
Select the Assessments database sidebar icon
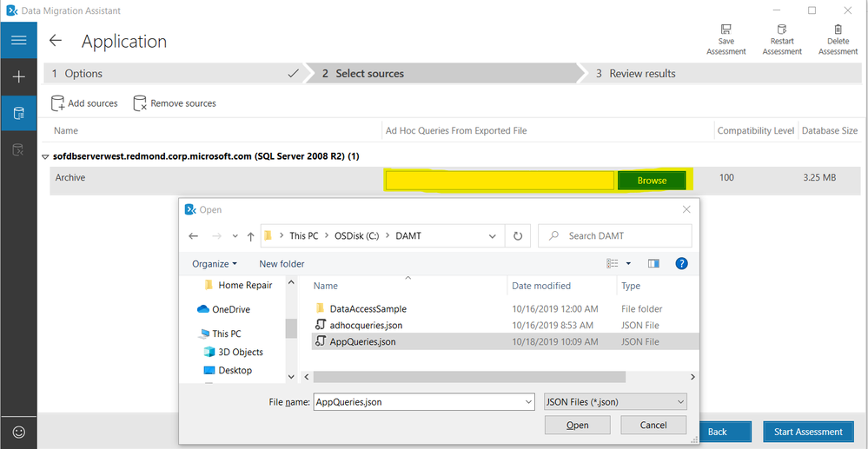click(19, 114)
